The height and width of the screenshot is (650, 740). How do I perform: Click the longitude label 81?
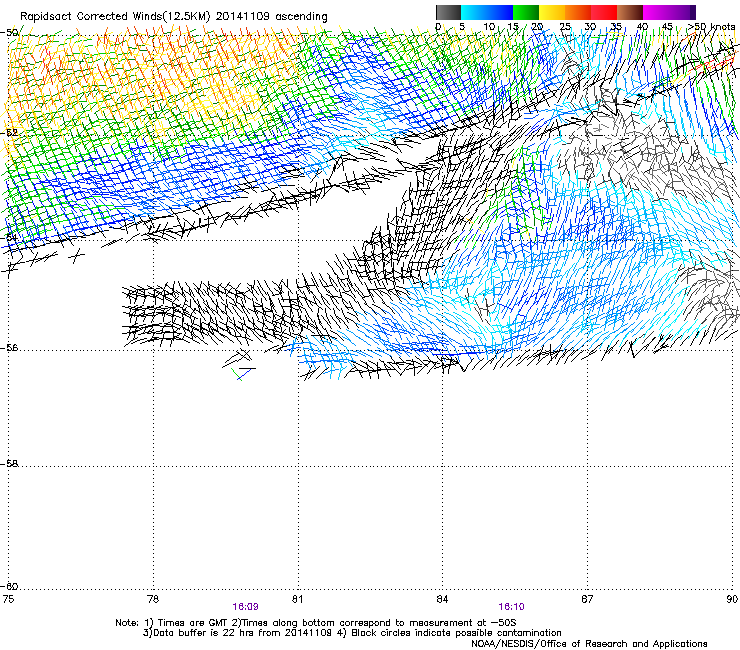tap(297, 599)
